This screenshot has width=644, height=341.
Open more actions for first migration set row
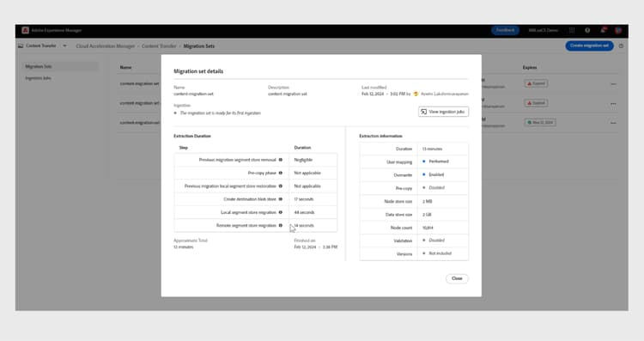(x=613, y=84)
